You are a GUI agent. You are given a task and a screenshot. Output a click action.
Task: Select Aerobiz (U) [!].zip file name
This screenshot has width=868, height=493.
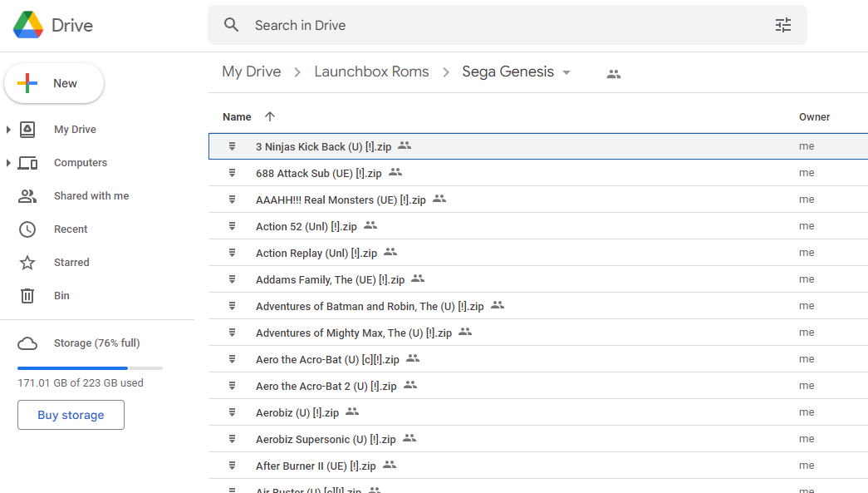(x=297, y=412)
